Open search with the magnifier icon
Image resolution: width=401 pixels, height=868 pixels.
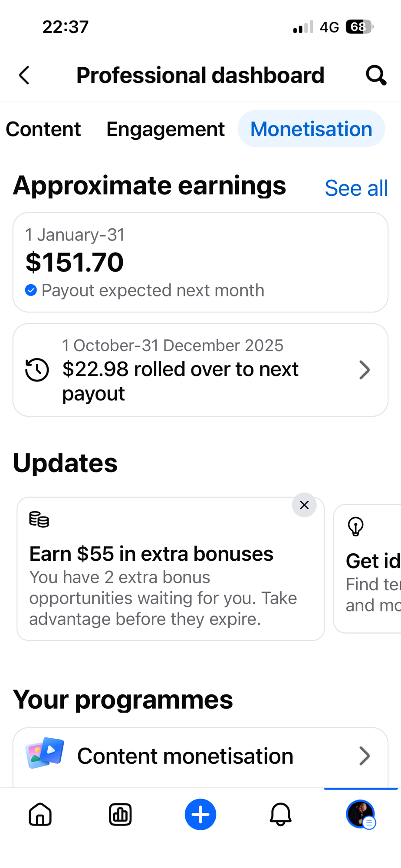click(376, 76)
